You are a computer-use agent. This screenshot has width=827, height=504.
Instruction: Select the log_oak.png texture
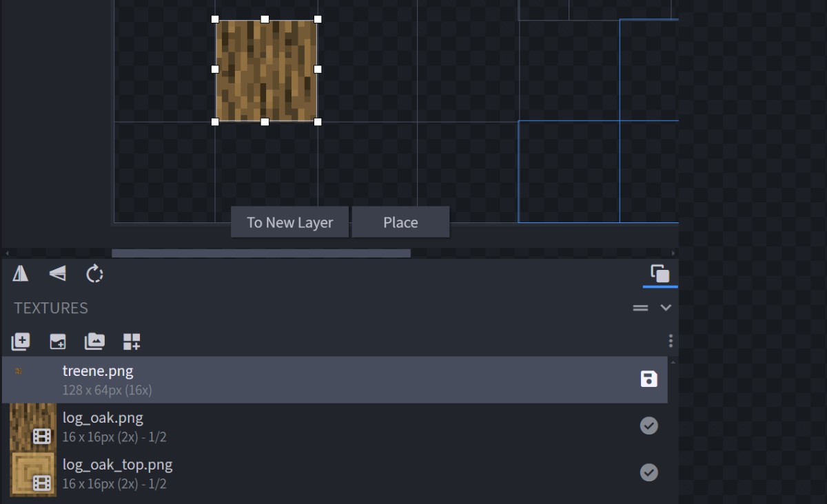[x=334, y=426]
